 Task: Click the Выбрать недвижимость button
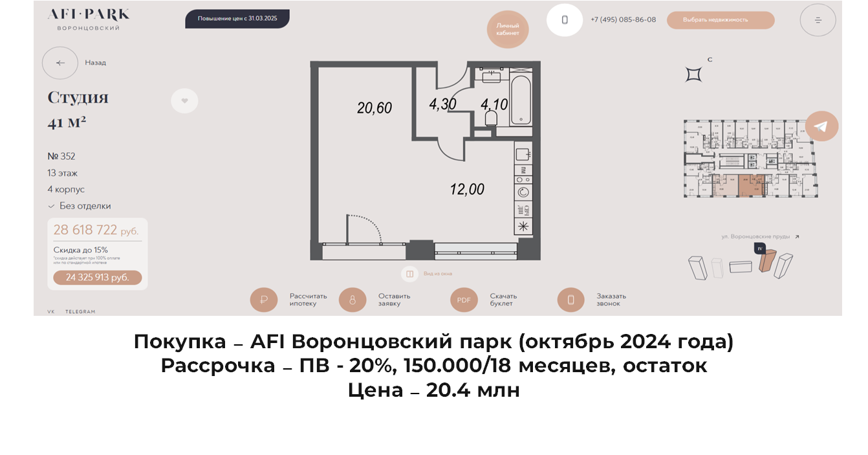[721, 20]
